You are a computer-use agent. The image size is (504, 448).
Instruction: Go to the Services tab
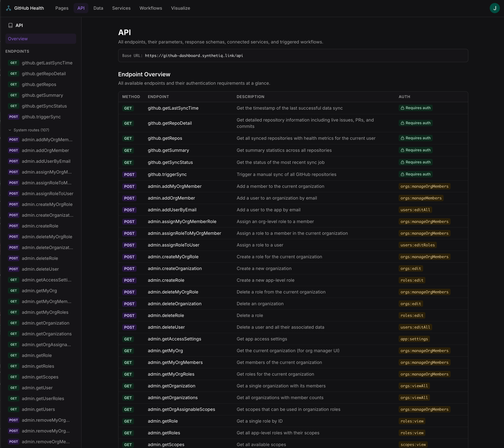pos(121,8)
